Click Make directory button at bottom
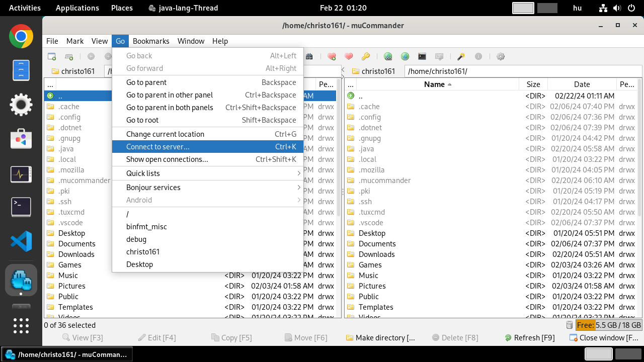 tap(380, 338)
